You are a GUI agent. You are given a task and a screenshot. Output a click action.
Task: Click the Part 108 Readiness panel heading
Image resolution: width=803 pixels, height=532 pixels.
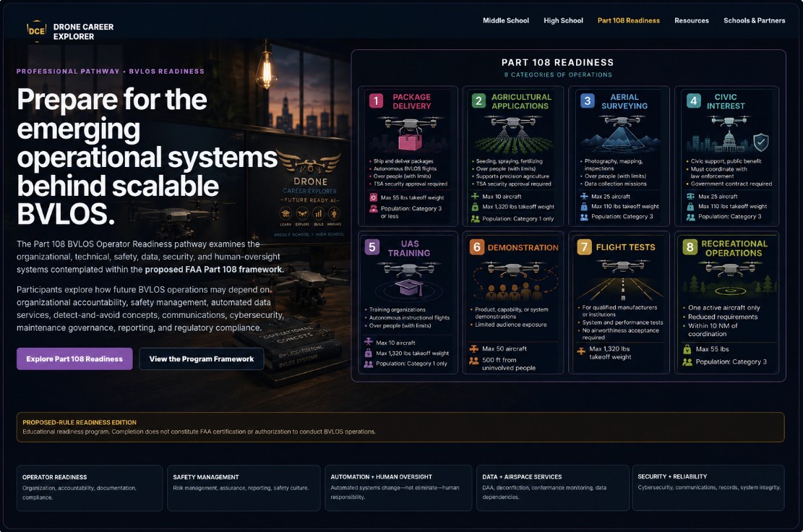[x=557, y=62]
